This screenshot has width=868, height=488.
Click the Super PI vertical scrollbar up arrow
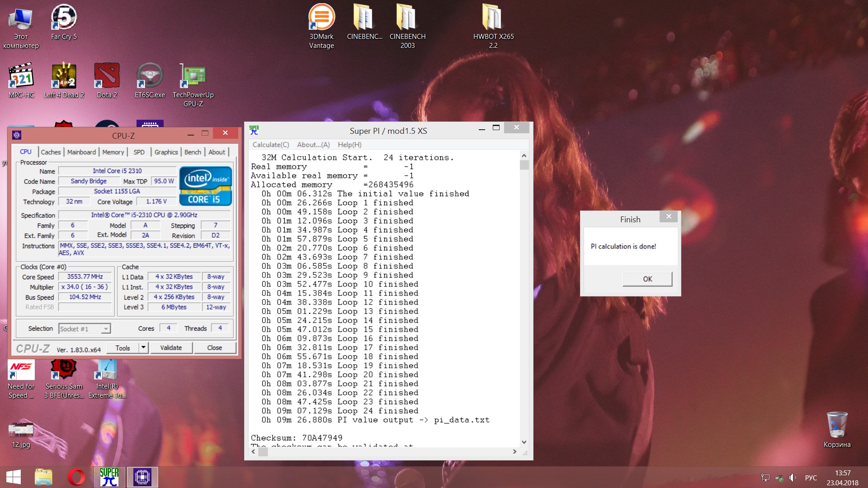524,155
